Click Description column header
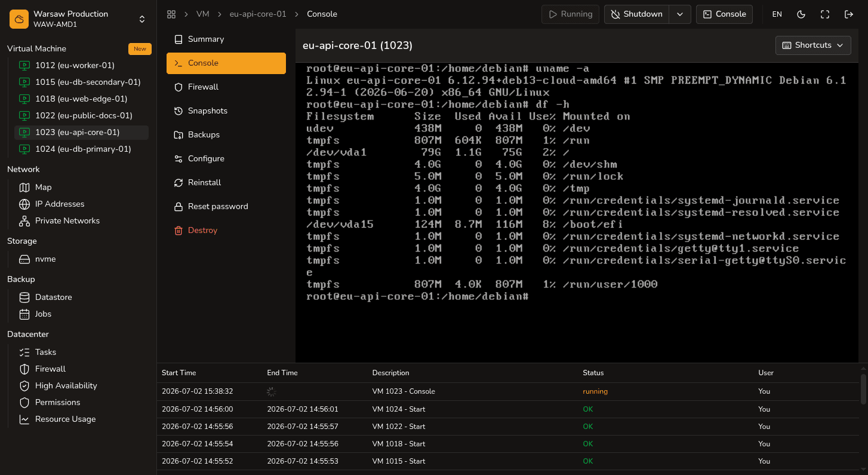The height and width of the screenshot is (475, 868). click(x=391, y=373)
